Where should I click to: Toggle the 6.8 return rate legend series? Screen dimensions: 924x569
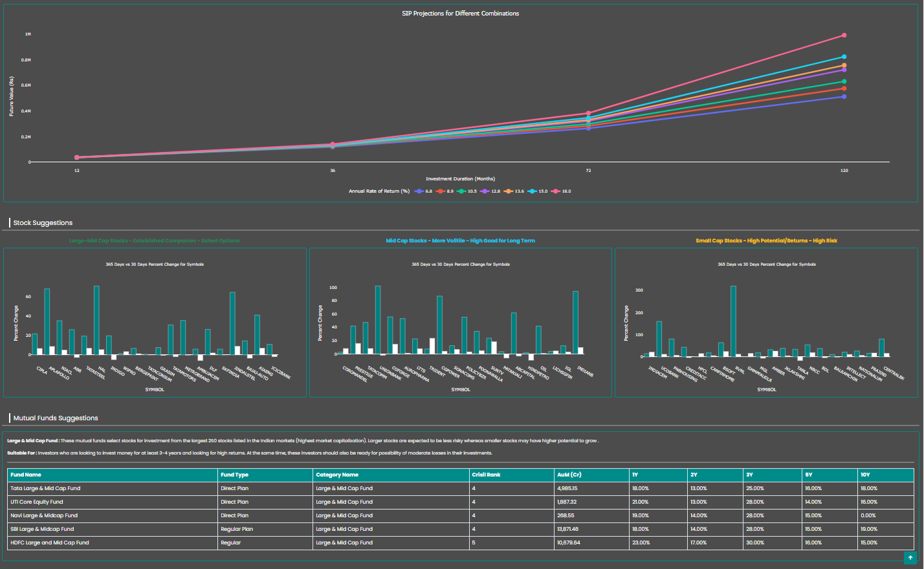[x=424, y=191]
